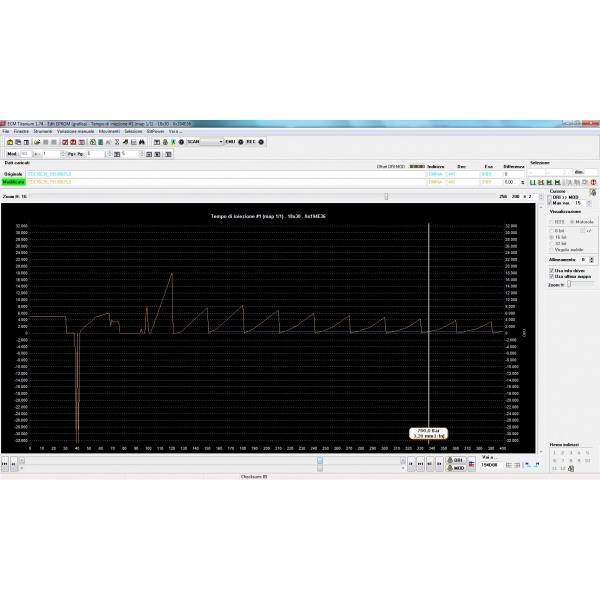The image size is (600, 600).
Task: Click the second overlapping-windows toolbar icon
Action: click(x=18, y=142)
